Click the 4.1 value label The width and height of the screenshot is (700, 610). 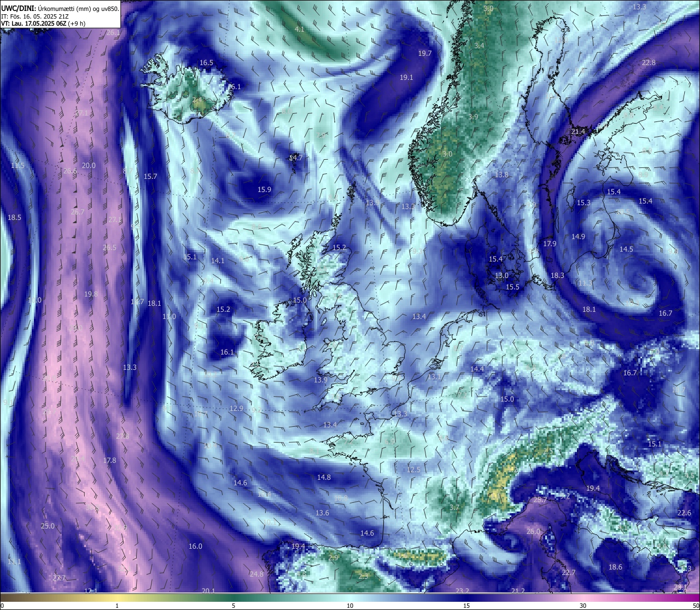300,29
